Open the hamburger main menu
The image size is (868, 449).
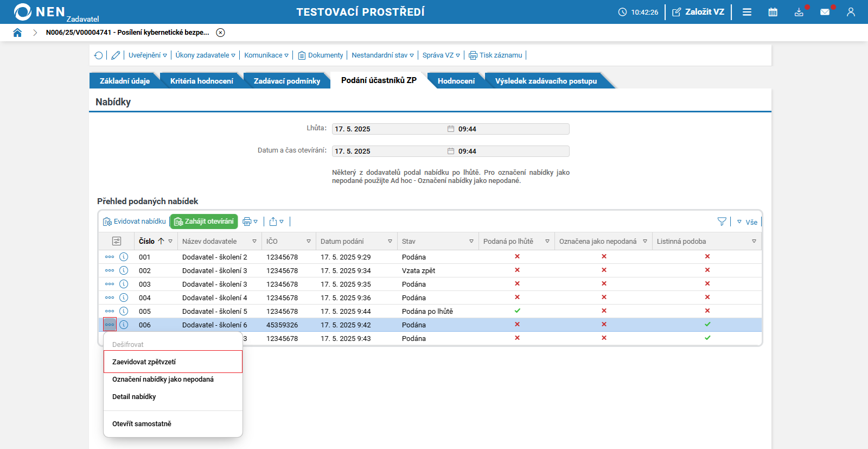point(747,12)
